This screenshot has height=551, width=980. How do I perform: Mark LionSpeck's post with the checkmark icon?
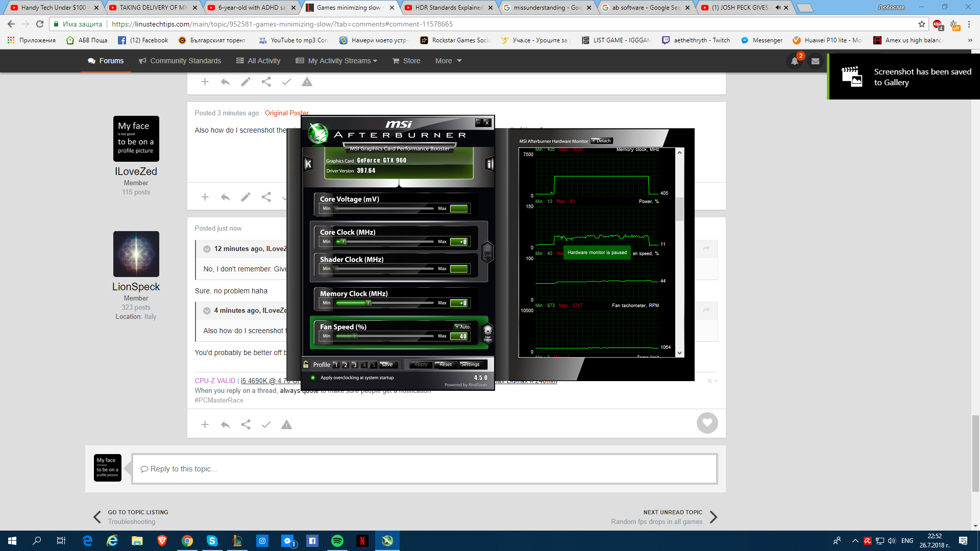[x=266, y=424]
